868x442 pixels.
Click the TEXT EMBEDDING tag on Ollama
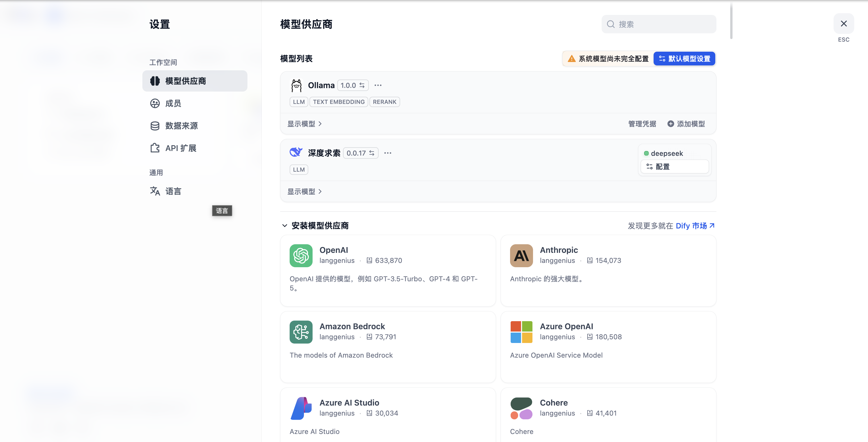click(339, 102)
